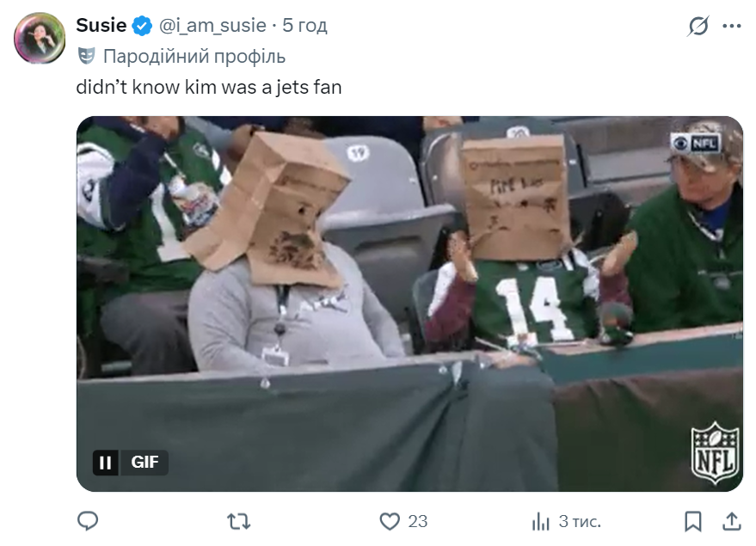The height and width of the screenshot is (546, 756).
Task: Open view analytics bar chart icon
Action: coord(541,521)
